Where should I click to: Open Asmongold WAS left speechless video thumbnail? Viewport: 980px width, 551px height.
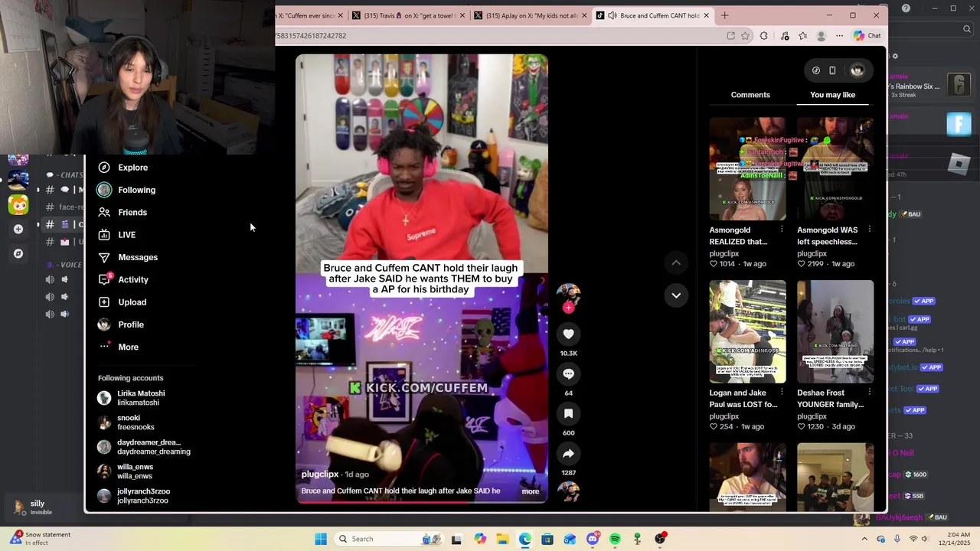pyautogui.click(x=835, y=169)
